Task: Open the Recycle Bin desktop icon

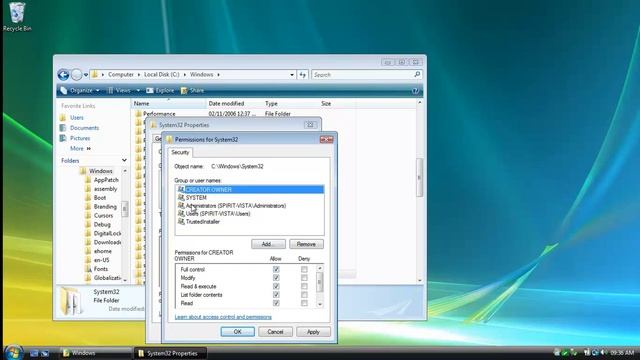Action: tap(17, 17)
